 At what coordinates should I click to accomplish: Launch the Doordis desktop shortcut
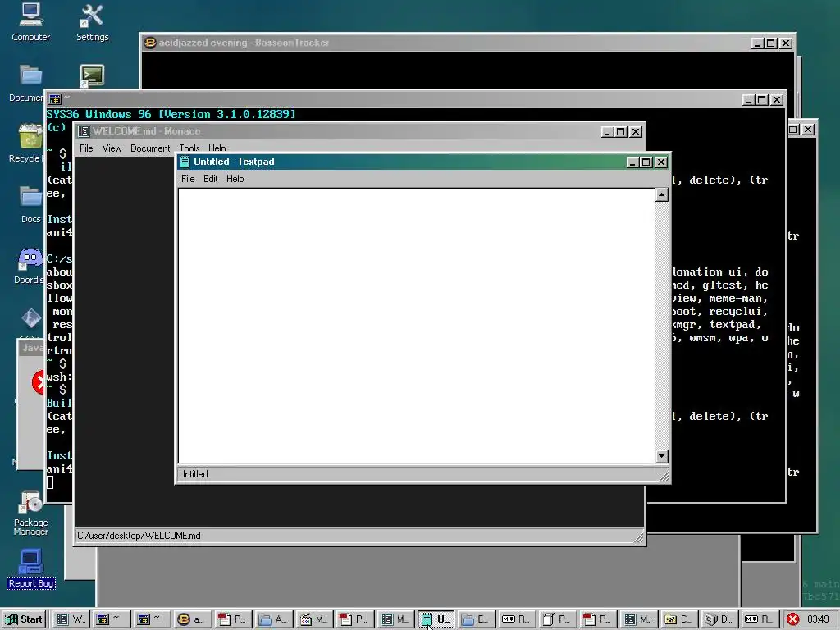point(29,266)
